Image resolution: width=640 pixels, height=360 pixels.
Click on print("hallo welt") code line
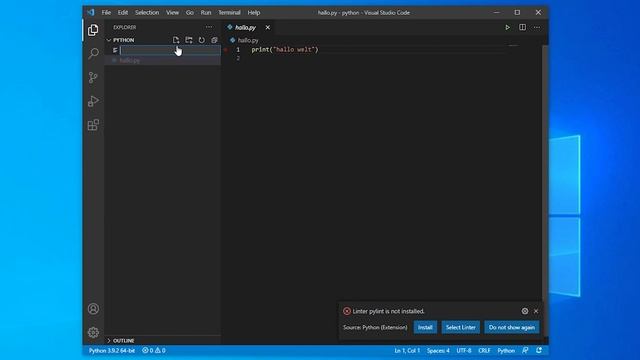[285, 49]
